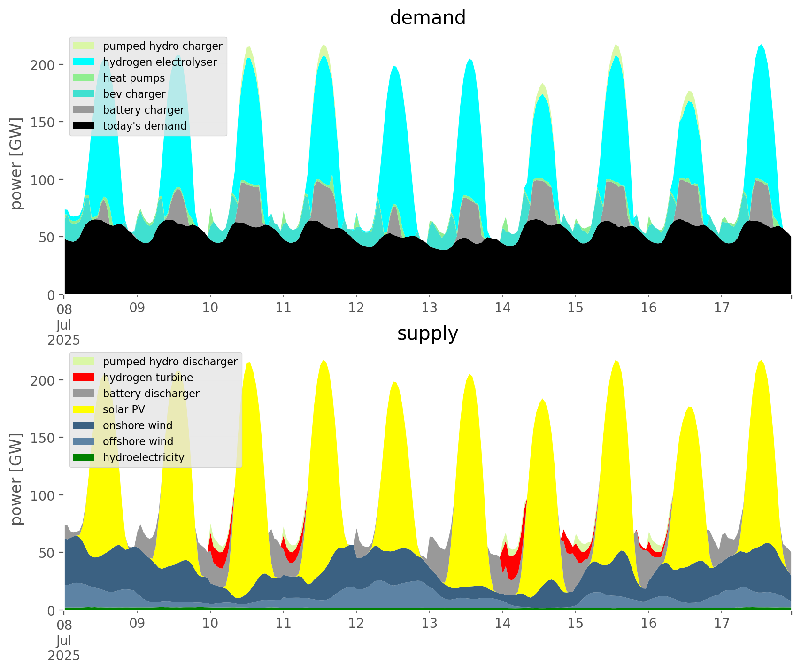801x672 pixels.
Task: Click the supply chart's power [GW] axis label
Action: 16,479
